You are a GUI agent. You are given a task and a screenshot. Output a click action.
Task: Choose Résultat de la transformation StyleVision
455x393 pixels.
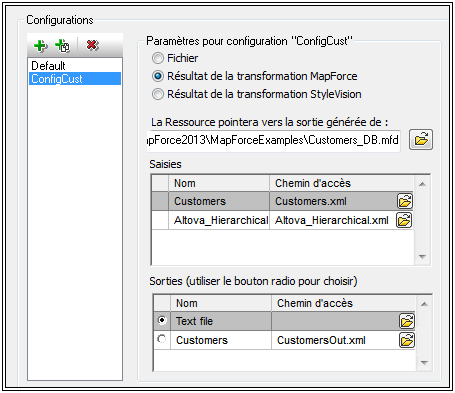pyautogui.click(x=158, y=94)
